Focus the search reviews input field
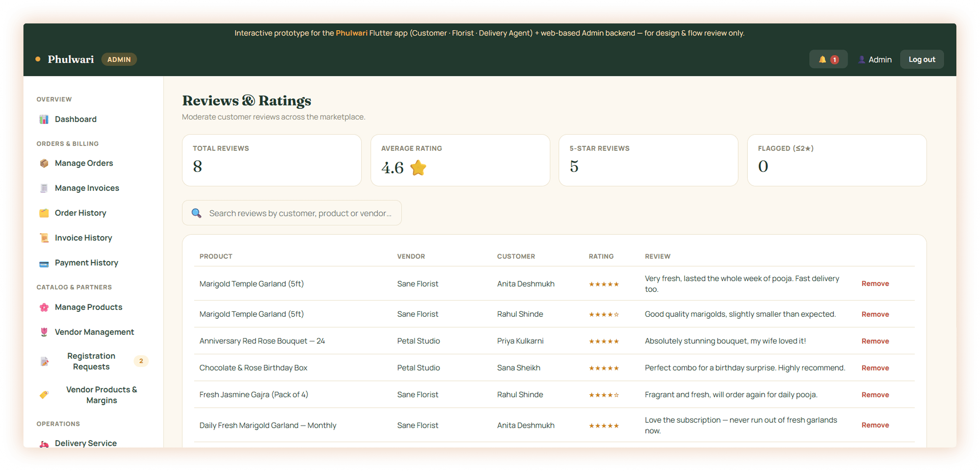 [x=292, y=213]
